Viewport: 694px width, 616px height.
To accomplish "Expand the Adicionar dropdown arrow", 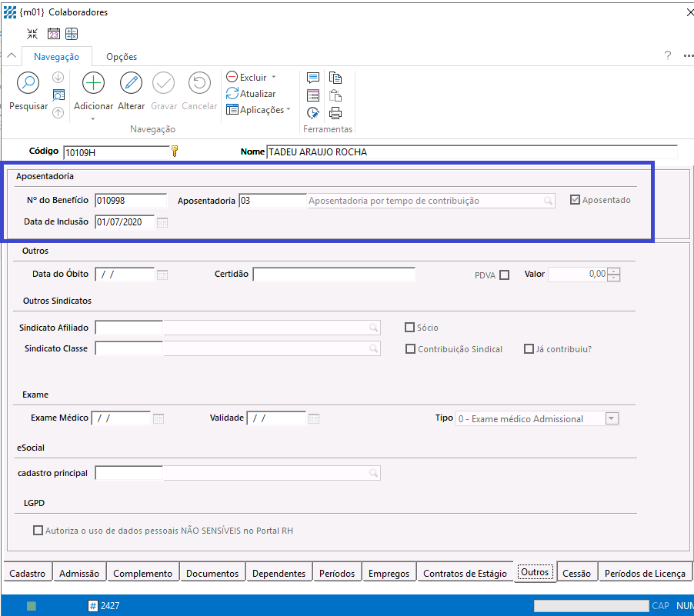I will [93, 119].
